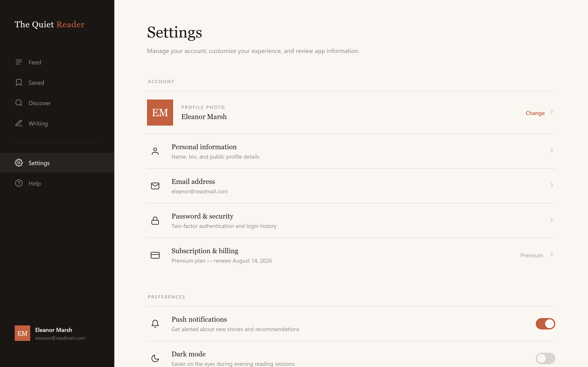Click the Change profile photo link
Image resolution: width=588 pixels, height=367 pixels.
(535, 113)
